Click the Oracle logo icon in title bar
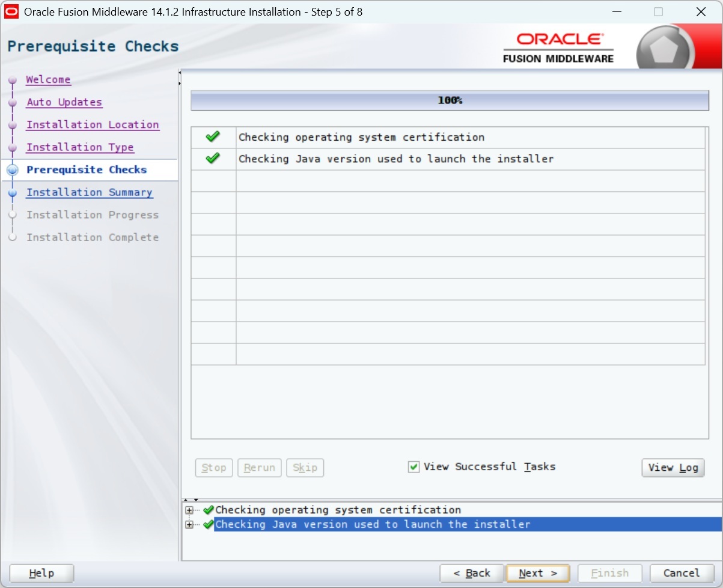Viewport: 723px width, 588px height. [11, 11]
